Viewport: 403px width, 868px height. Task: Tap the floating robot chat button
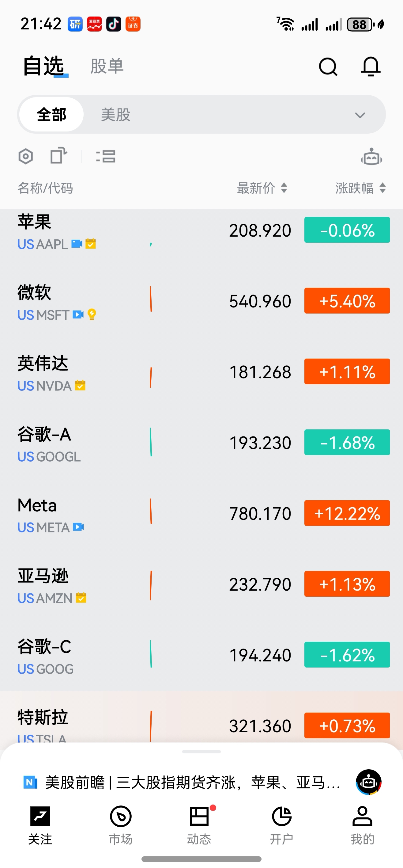(369, 782)
